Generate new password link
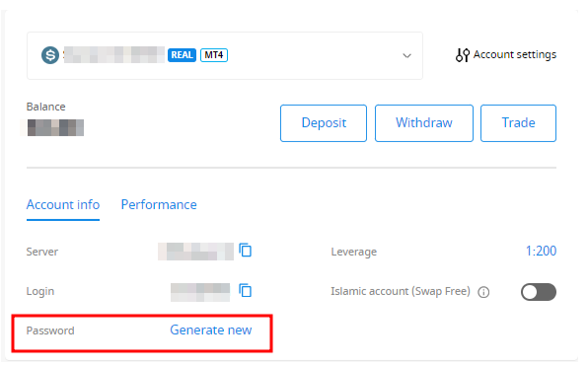Screen dimensions: 588x368 211,331
